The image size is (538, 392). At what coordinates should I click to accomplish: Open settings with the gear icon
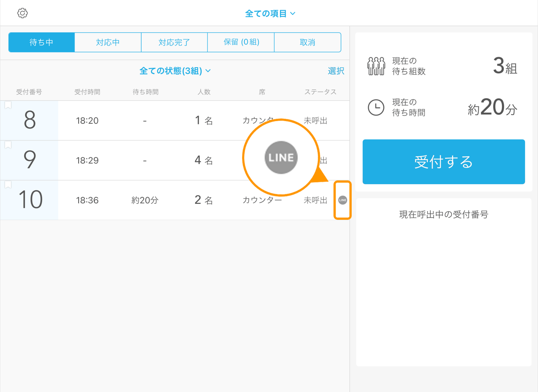[23, 13]
